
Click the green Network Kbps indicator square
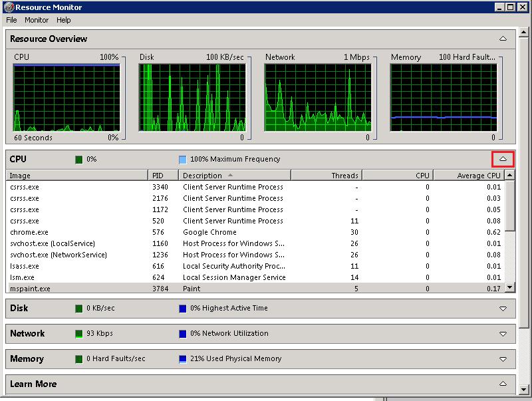pyautogui.click(x=78, y=334)
